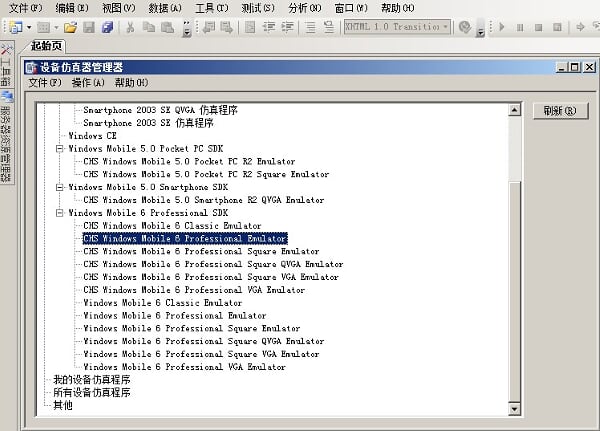Collapse Windows Mobile 6 Professional SDK node

click(x=59, y=213)
